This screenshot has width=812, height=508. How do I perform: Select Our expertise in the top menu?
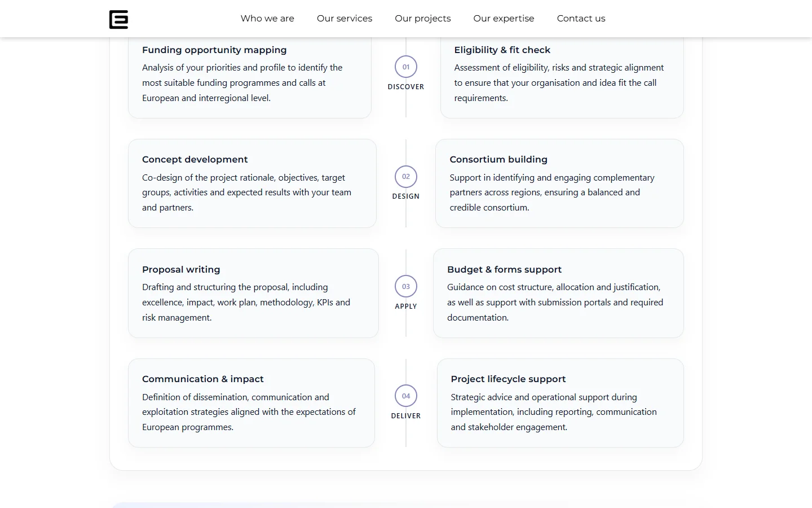504,19
